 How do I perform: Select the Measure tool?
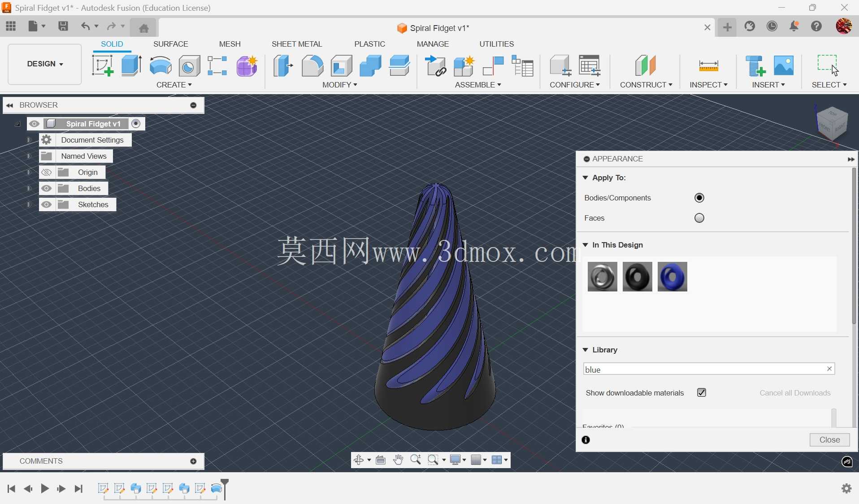[x=708, y=65]
